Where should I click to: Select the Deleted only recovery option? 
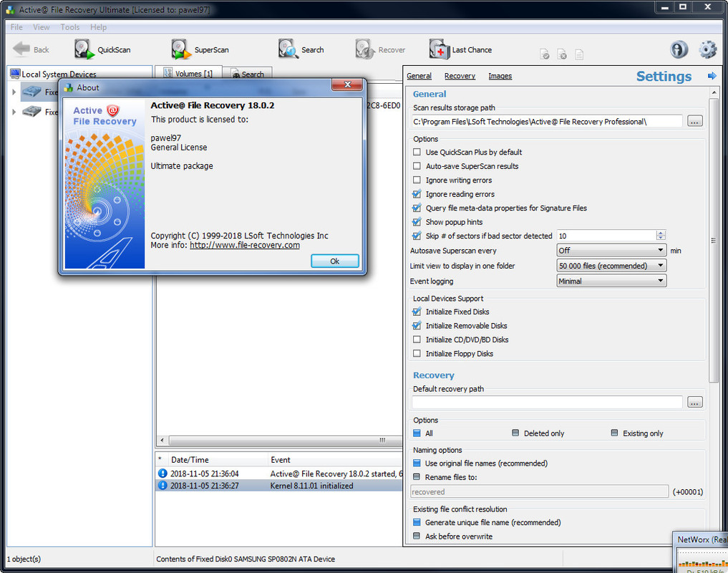(515, 433)
